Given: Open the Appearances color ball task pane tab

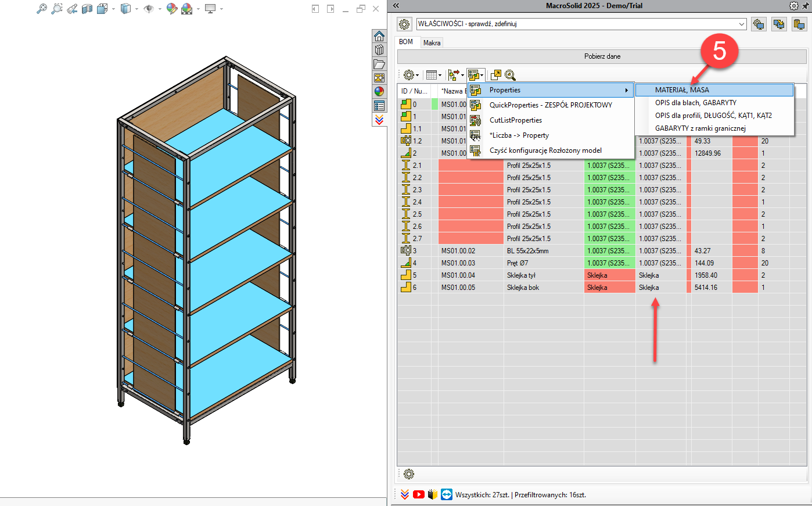Looking at the screenshot, I should point(379,92).
